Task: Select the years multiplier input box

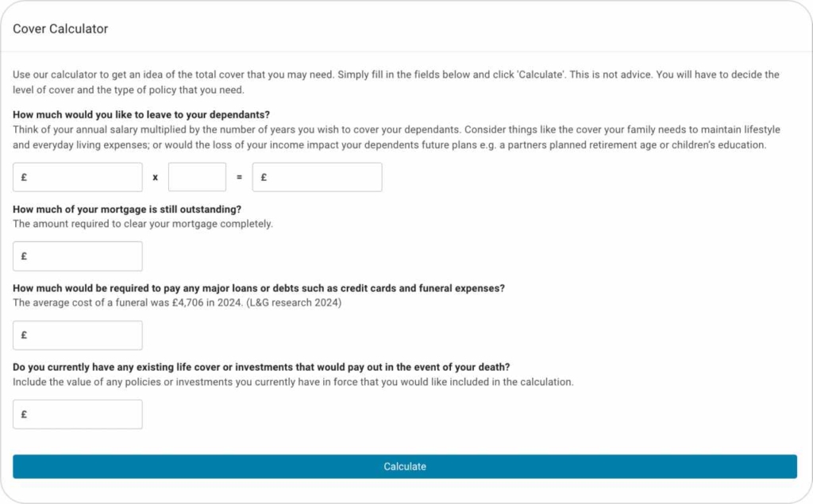Action: (197, 177)
